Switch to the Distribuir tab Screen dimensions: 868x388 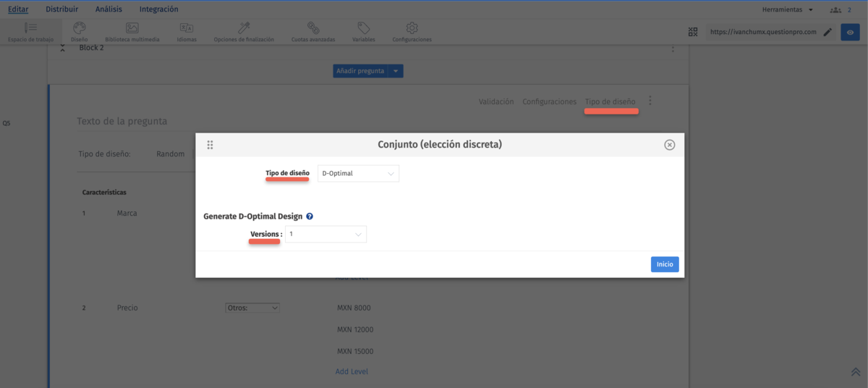pyautogui.click(x=61, y=9)
